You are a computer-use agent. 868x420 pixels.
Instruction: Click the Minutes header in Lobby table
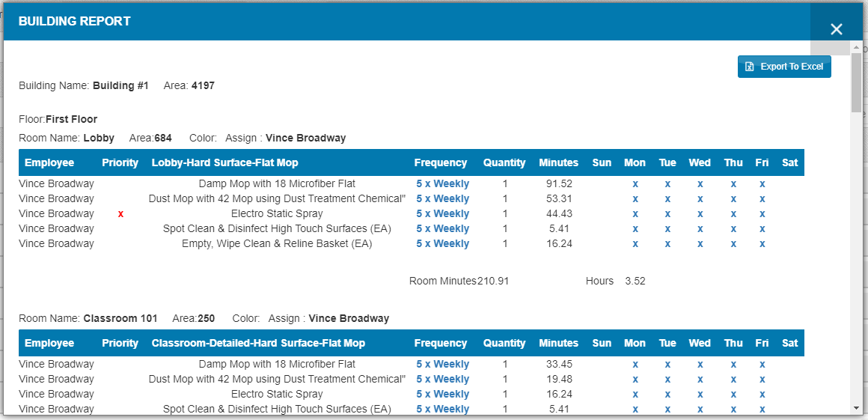[558, 162]
